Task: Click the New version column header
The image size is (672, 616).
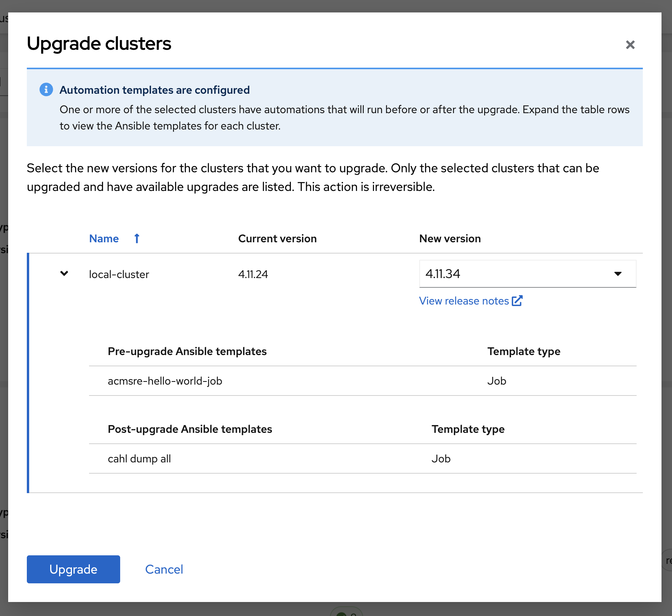Action: (450, 238)
